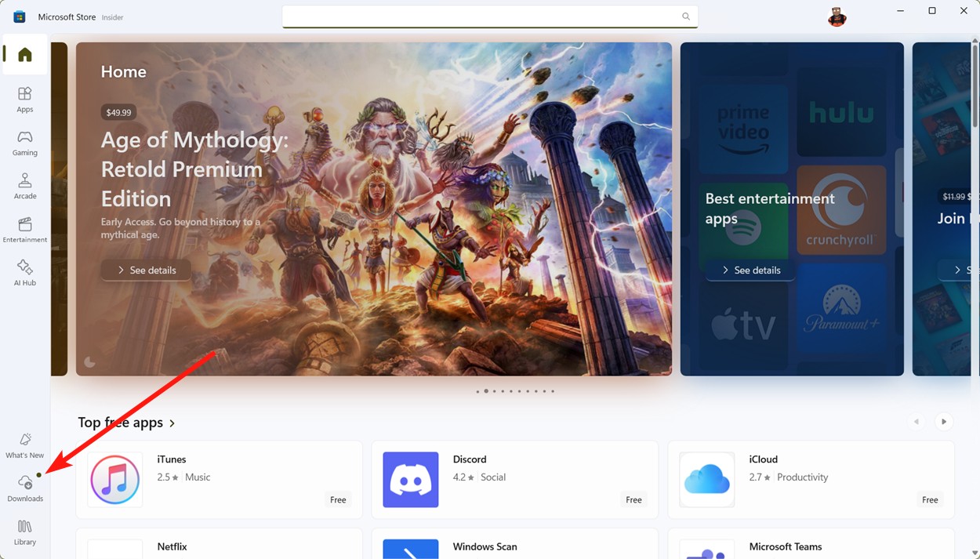Go to Gaming in the sidebar
This screenshot has height=559, width=980.
(x=25, y=143)
